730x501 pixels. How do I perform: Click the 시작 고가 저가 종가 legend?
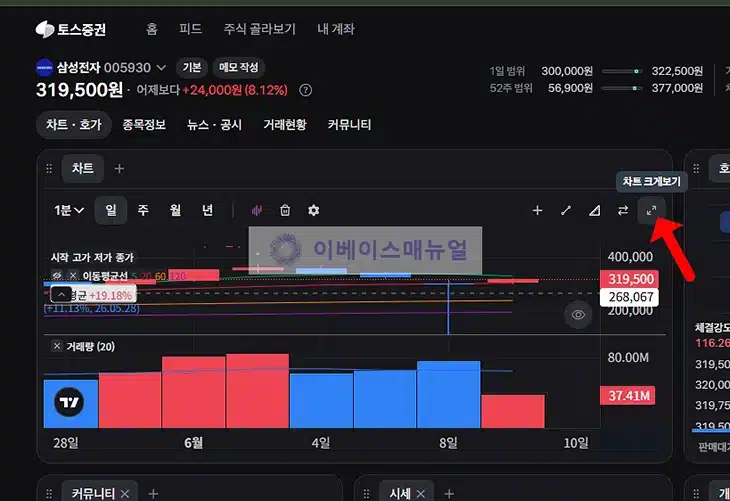[92, 257]
